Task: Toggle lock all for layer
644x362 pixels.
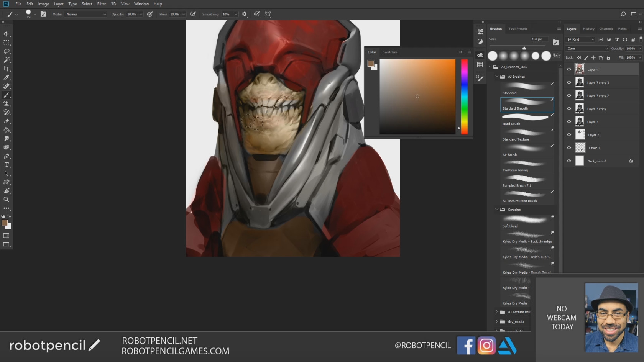Action: click(608, 57)
